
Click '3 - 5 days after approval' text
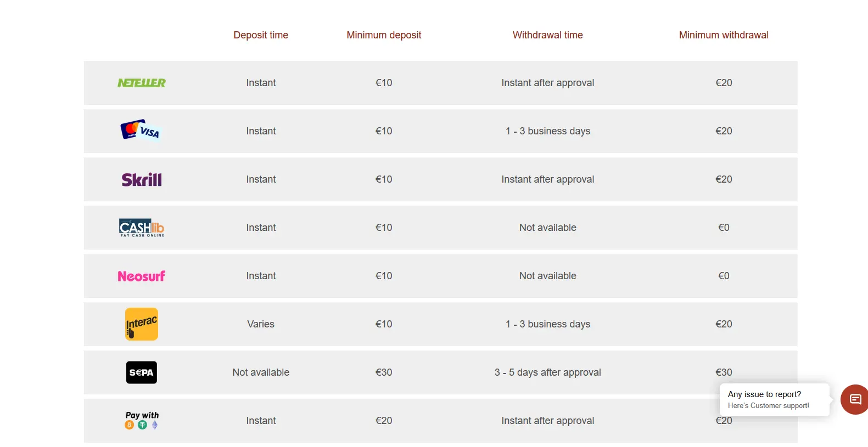[548, 372]
